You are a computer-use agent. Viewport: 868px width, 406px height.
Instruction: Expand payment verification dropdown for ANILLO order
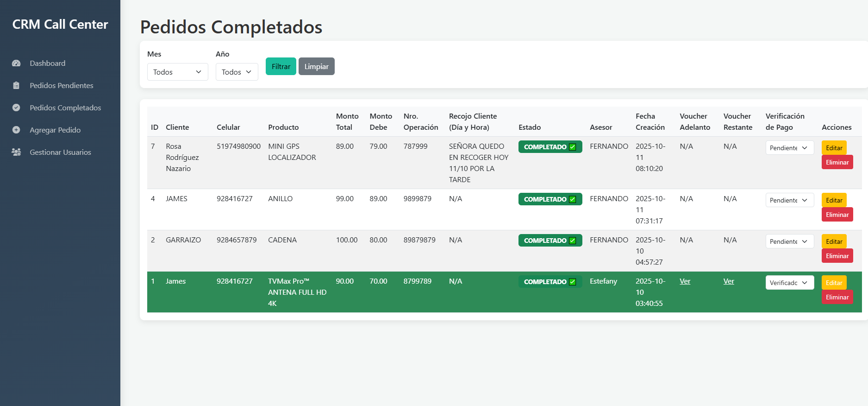(789, 200)
